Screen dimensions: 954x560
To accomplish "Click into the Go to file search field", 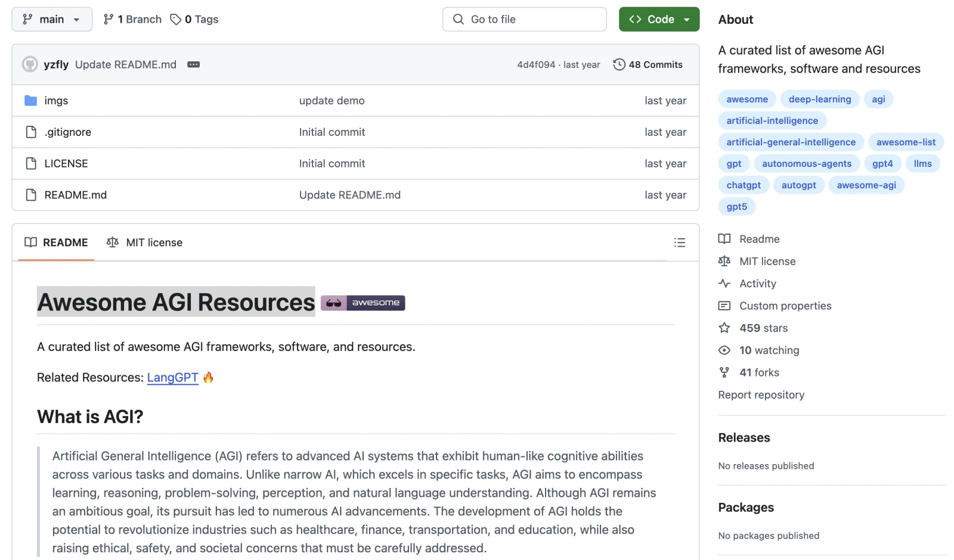I will pyautogui.click(x=525, y=19).
